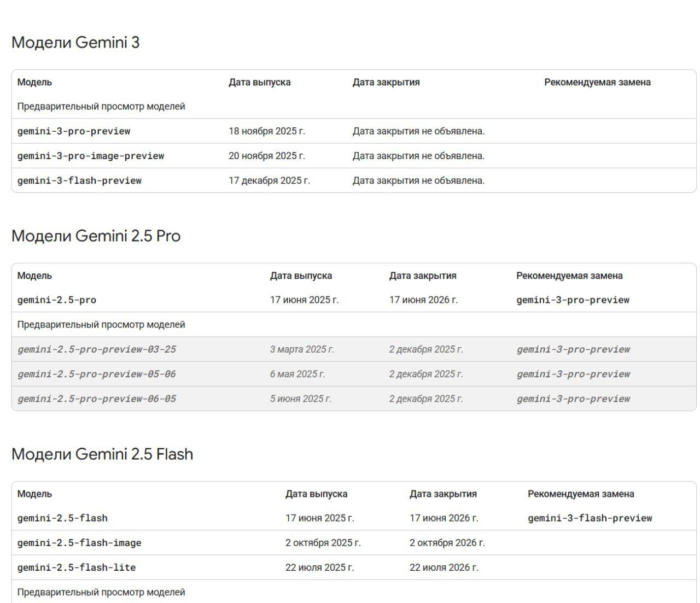Click the "17 декабря 2025 г." release date
700x603 pixels.
point(269,180)
